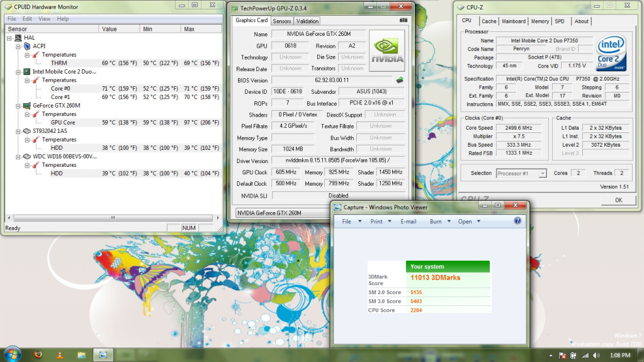This screenshot has width=644, height=362.
Task: Open Hardware Monitor Help menu
Action: coord(63,19)
